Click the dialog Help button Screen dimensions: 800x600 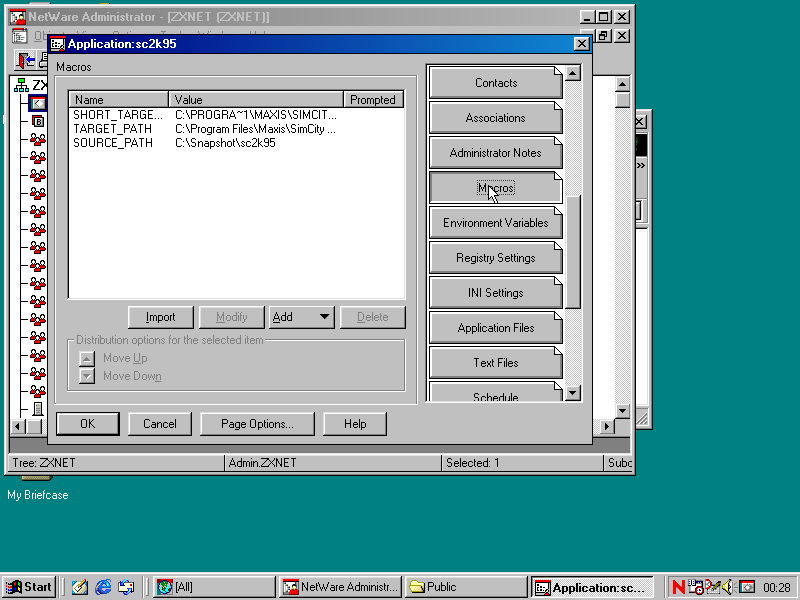(355, 424)
